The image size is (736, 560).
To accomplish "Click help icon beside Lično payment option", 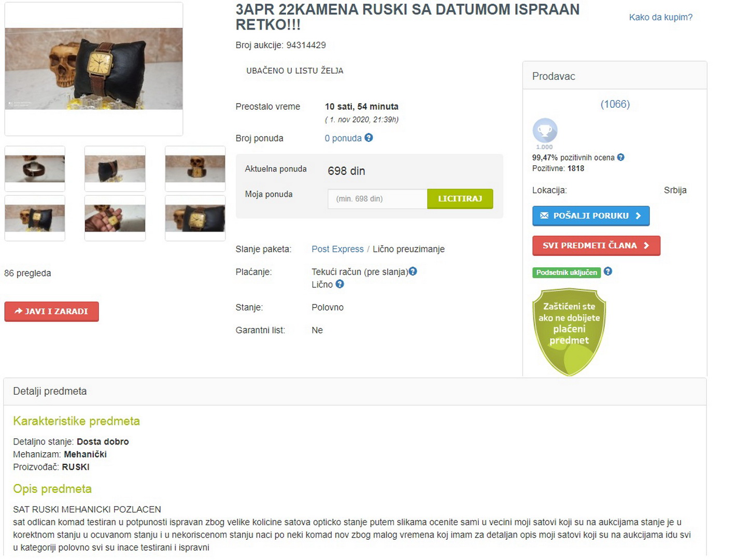I will click(339, 284).
